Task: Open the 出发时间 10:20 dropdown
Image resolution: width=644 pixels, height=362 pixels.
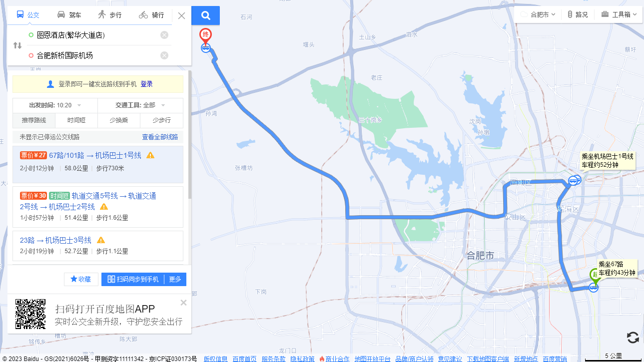Action: coord(55,105)
